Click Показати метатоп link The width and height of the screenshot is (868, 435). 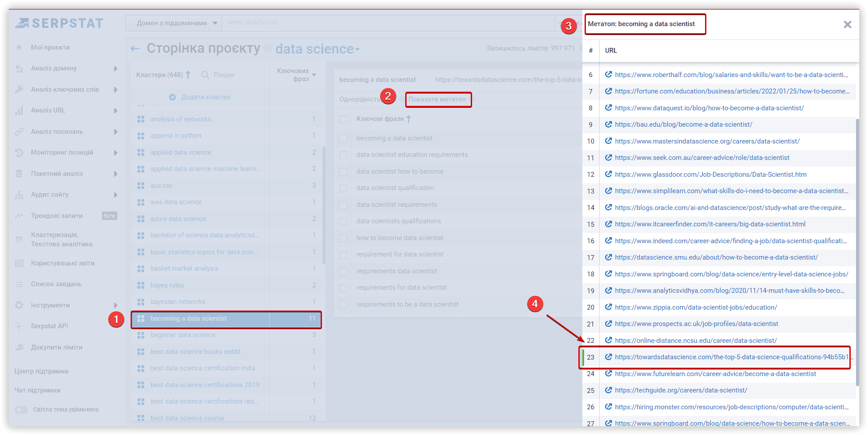click(x=437, y=99)
